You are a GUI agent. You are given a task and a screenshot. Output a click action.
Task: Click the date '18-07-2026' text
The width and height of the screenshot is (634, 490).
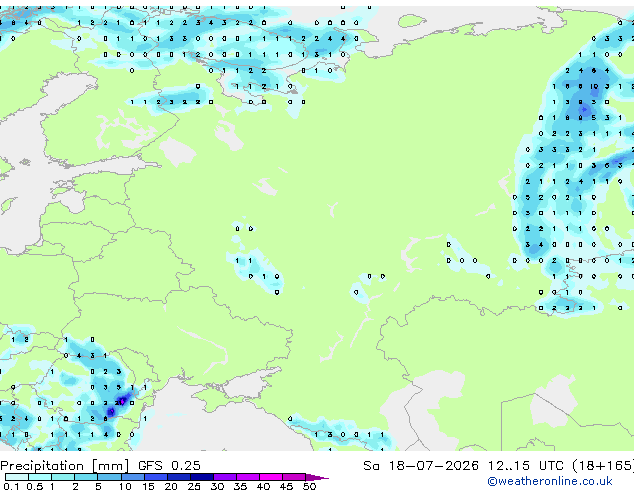coord(434,466)
